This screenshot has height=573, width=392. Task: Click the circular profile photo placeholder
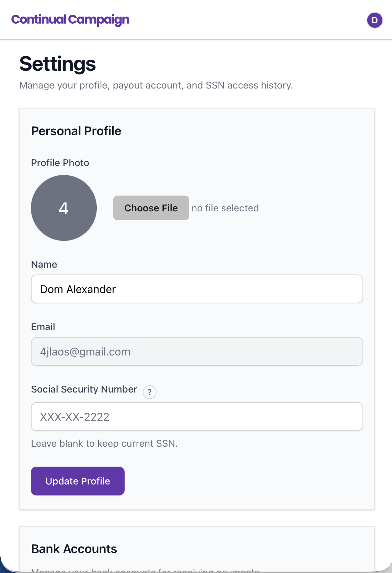[64, 208]
